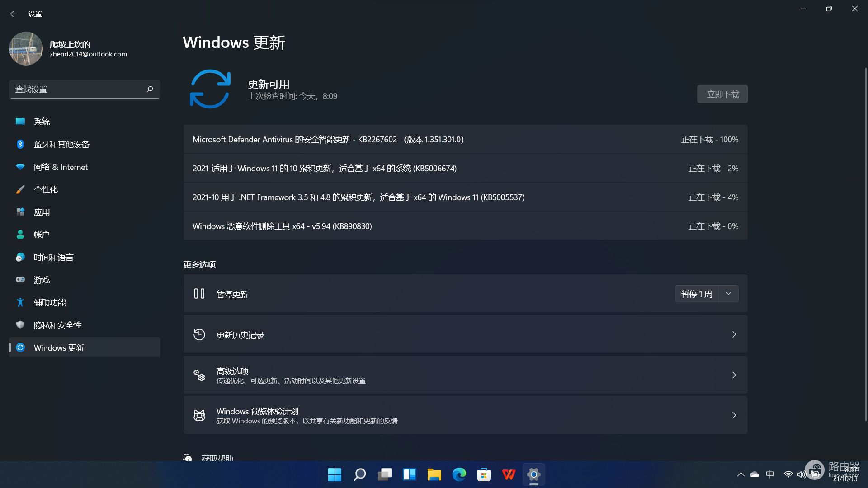This screenshot has height=488, width=868.
Task: Click the Insider cat icon beside Windows 预览体验计划
Action: (199, 415)
